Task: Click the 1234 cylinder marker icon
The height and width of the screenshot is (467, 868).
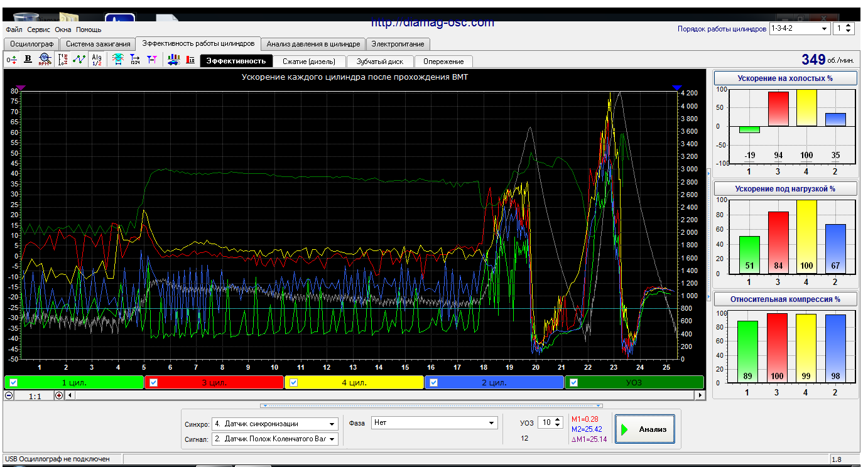Action: tap(134, 60)
